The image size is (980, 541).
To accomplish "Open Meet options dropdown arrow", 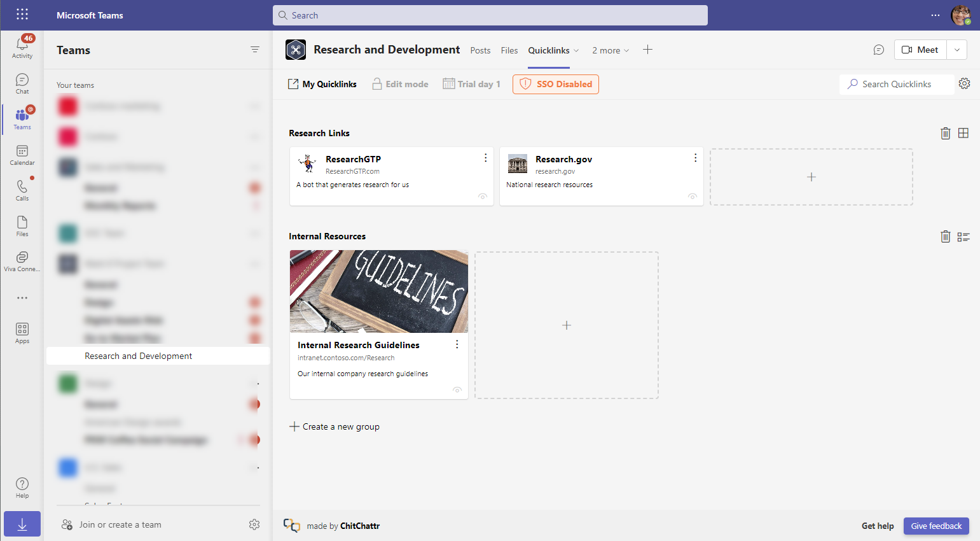I will [x=957, y=50].
